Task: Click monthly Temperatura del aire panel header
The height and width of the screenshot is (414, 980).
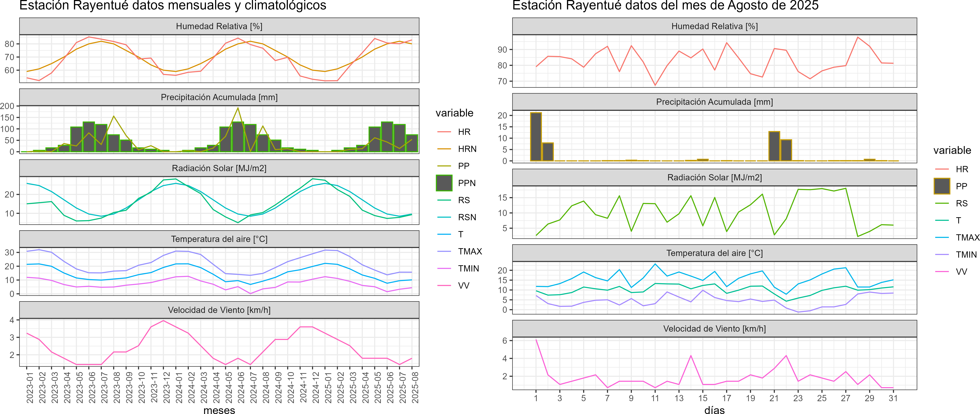Action: tap(219, 239)
